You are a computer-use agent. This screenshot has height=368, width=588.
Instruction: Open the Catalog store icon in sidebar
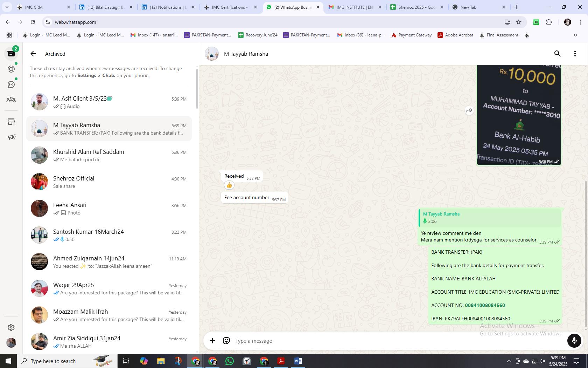point(11,122)
